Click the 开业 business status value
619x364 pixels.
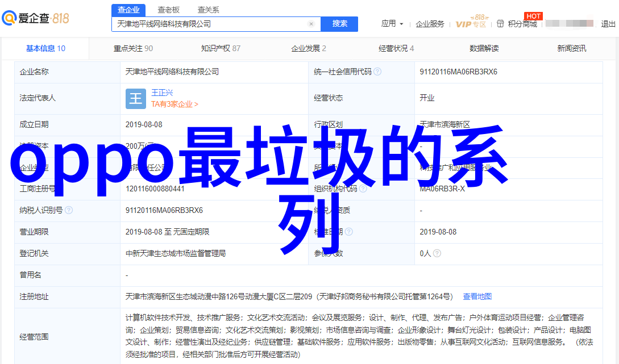click(427, 98)
